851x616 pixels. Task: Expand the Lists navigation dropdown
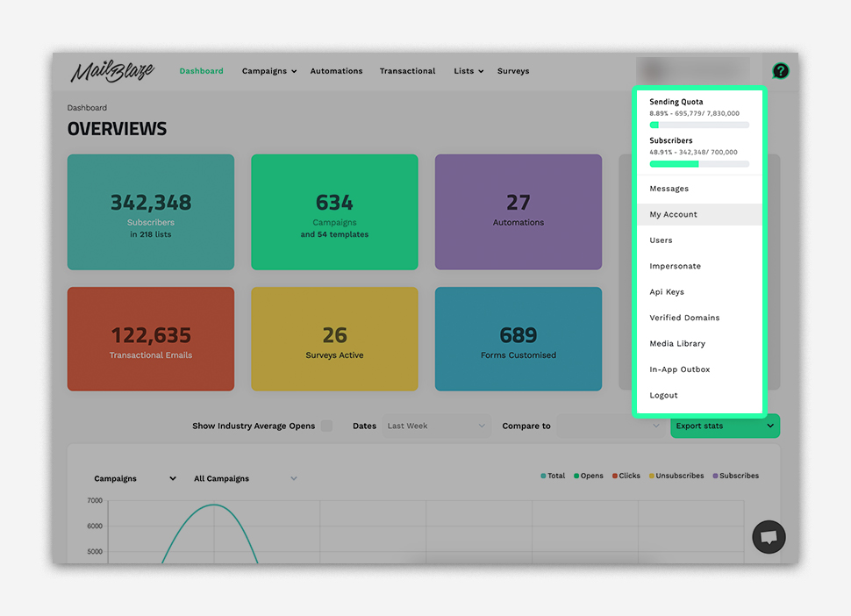468,71
